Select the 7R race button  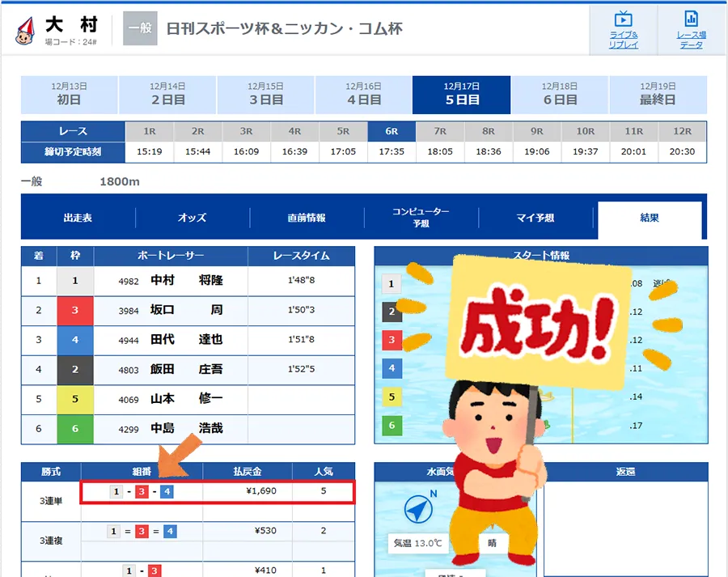pyautogui.click(x=440, y=131)
